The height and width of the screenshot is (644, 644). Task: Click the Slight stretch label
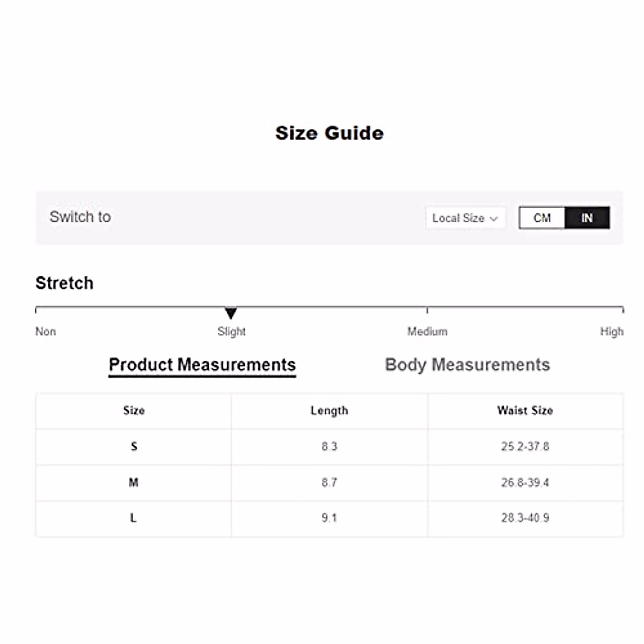tap(231, 332)
